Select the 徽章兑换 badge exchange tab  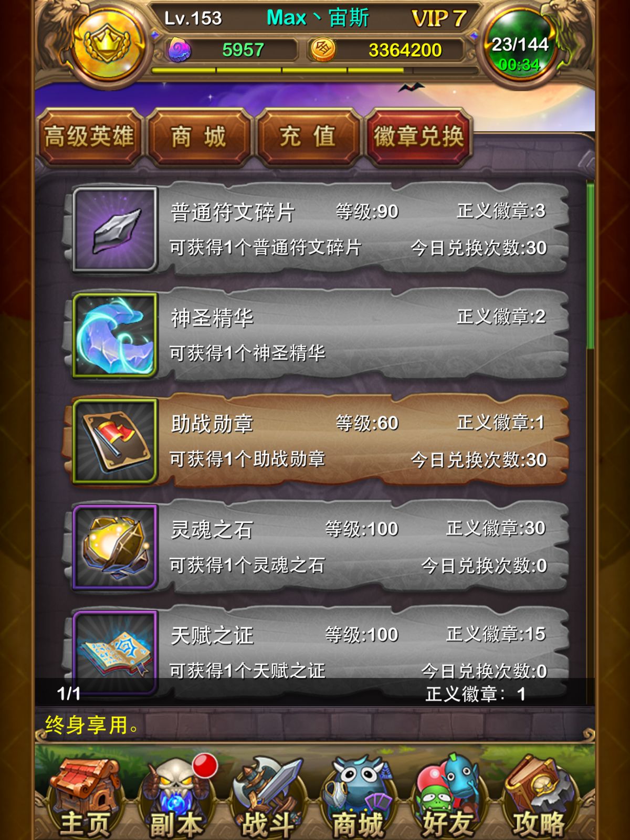418,138
